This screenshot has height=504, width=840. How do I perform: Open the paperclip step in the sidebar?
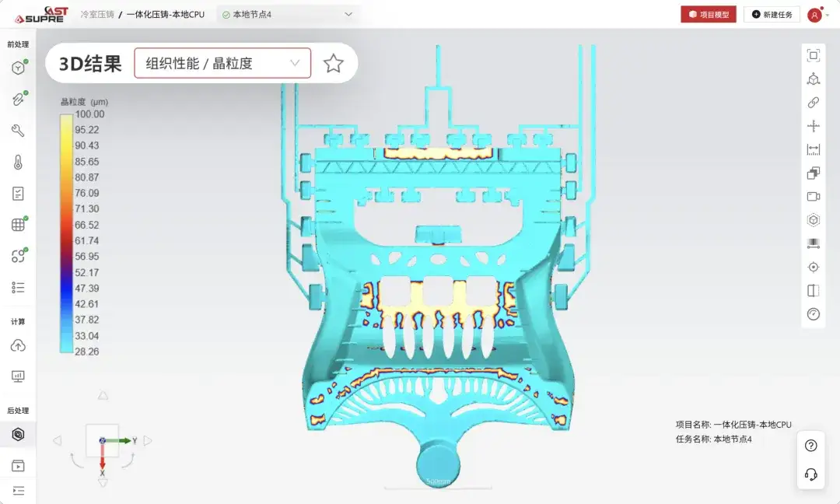pyautogui.click(x=18, y=99)
